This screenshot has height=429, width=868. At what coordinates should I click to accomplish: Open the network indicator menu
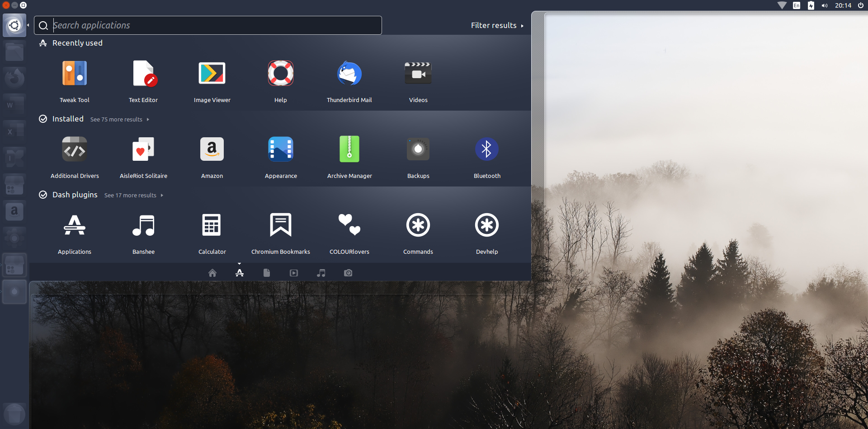782,5
